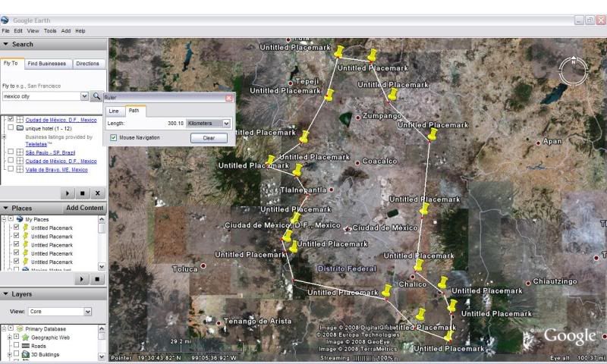607x364 pixels.
Task: Collapse the Search panel header arrow
Action: click(x=6, y=45)
